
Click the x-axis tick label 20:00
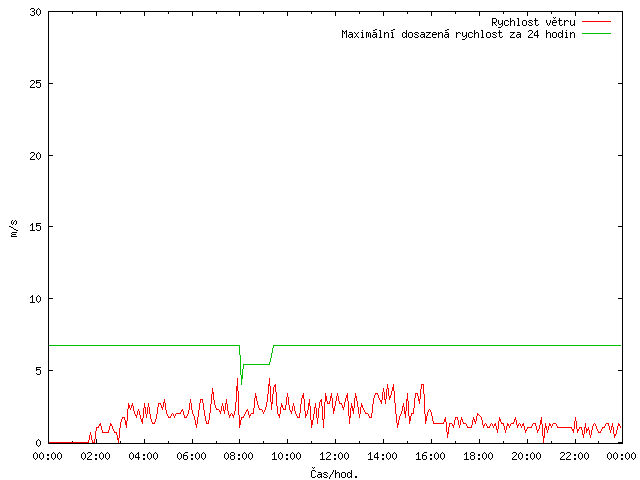tap(526, 456)
